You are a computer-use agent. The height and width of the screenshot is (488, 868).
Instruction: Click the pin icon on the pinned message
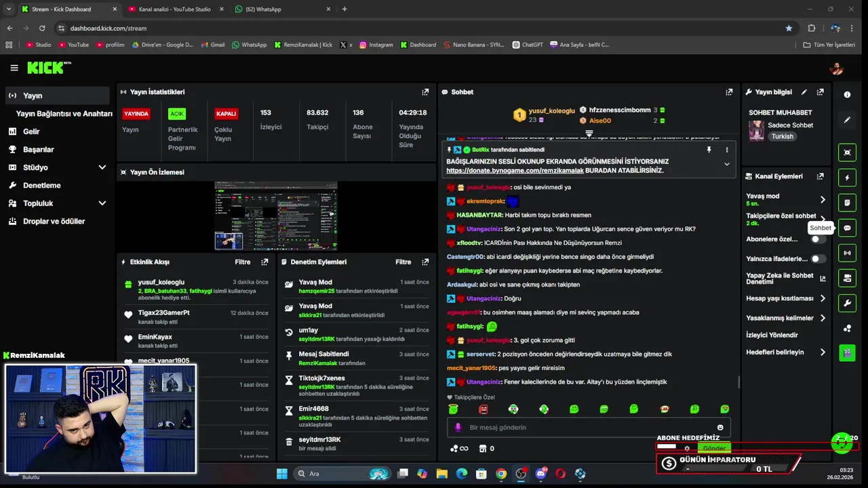click(x=709, y=150)
